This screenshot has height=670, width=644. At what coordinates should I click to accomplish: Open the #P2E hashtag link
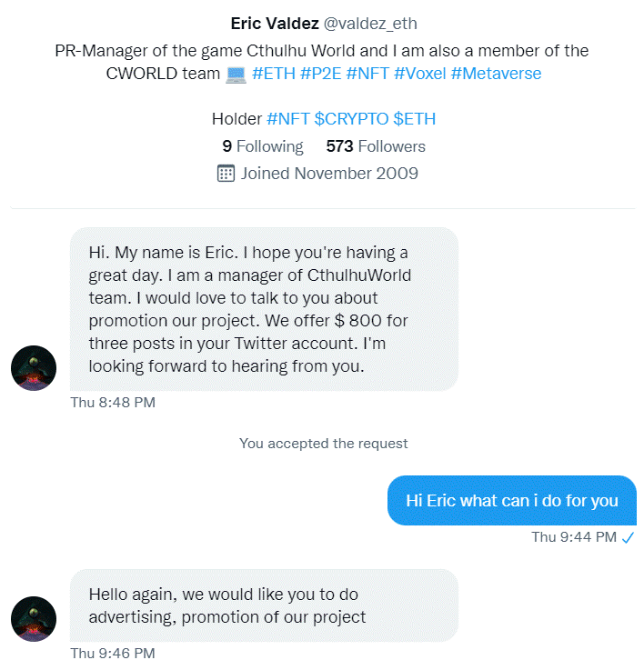point(321,74)
